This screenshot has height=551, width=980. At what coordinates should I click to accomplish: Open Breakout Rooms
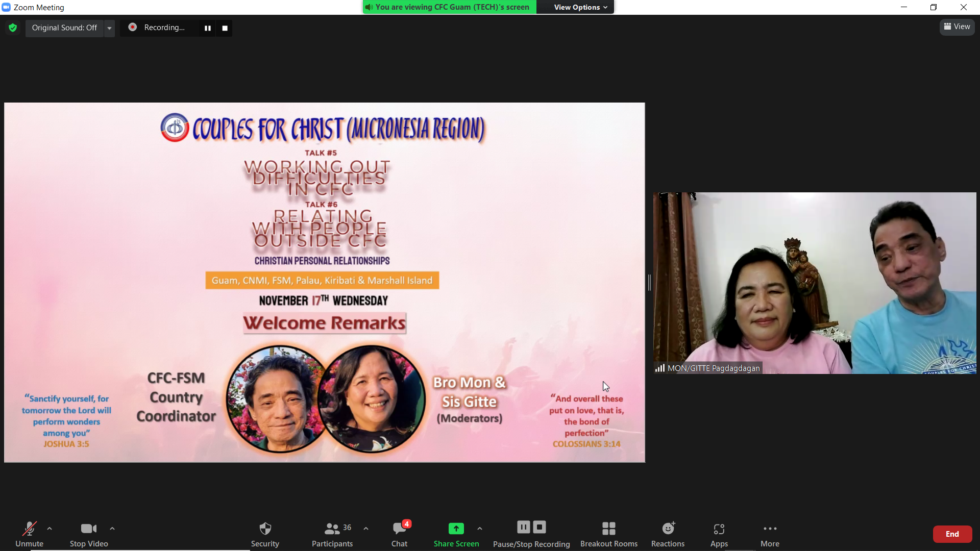[609, 534]
